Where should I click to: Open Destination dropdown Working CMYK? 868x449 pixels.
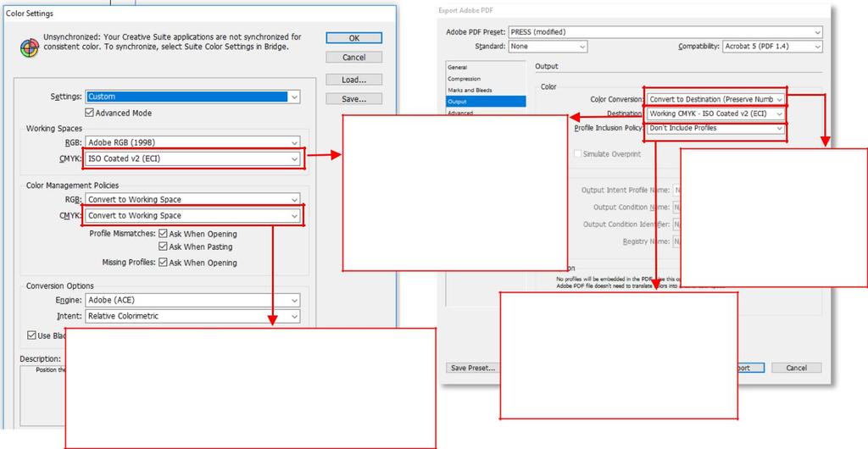(x=715, y=114)
